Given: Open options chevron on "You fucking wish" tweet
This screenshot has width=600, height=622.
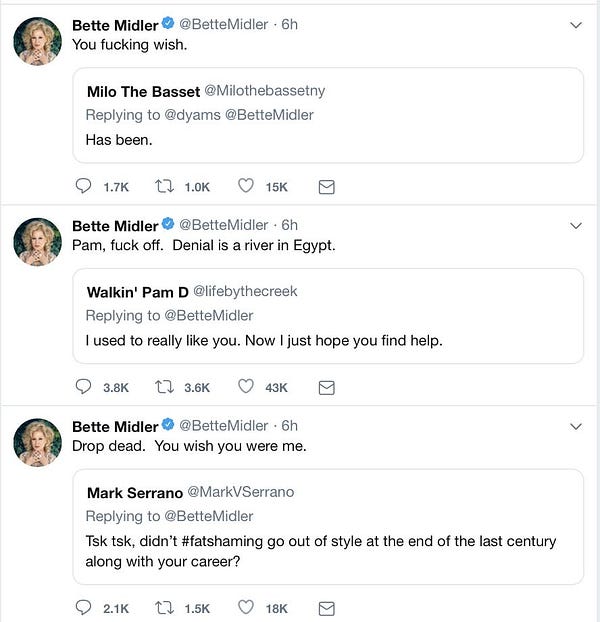Looking at the screenshot, I should click(x=576, y=25).
